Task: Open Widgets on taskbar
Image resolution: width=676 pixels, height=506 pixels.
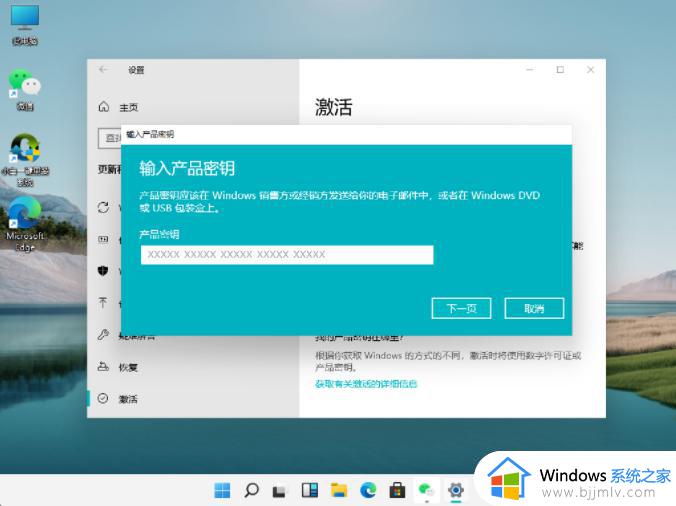Action: coord(310,490)
